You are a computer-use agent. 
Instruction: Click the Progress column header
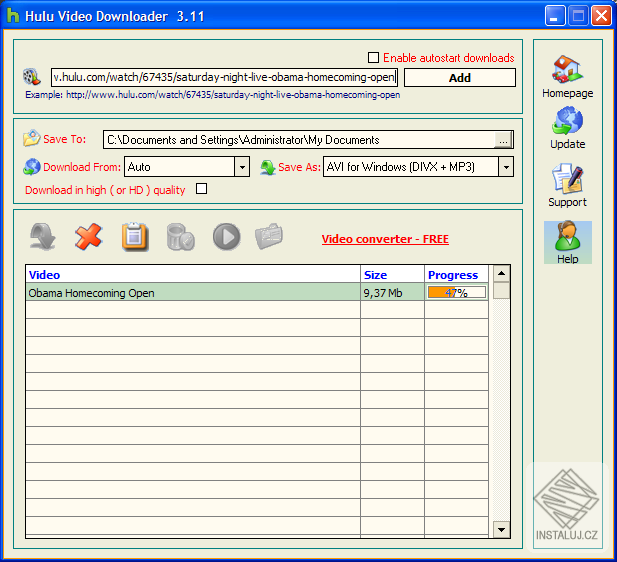click(x=456, y=274)
